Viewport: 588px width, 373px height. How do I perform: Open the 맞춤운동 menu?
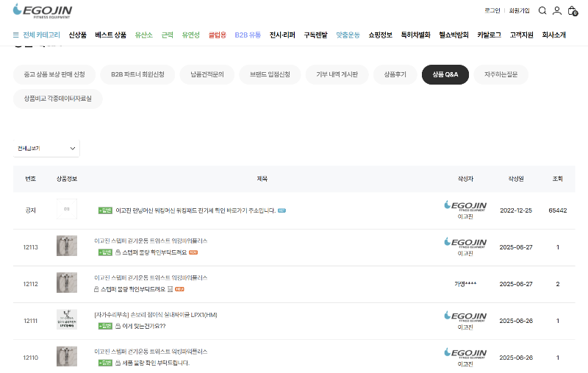pyautogui.click(x=348, y=35)
